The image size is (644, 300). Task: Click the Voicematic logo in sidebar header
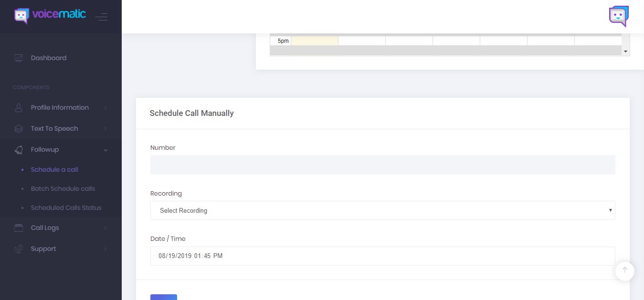pyautogui.click(x=50, y=15)
